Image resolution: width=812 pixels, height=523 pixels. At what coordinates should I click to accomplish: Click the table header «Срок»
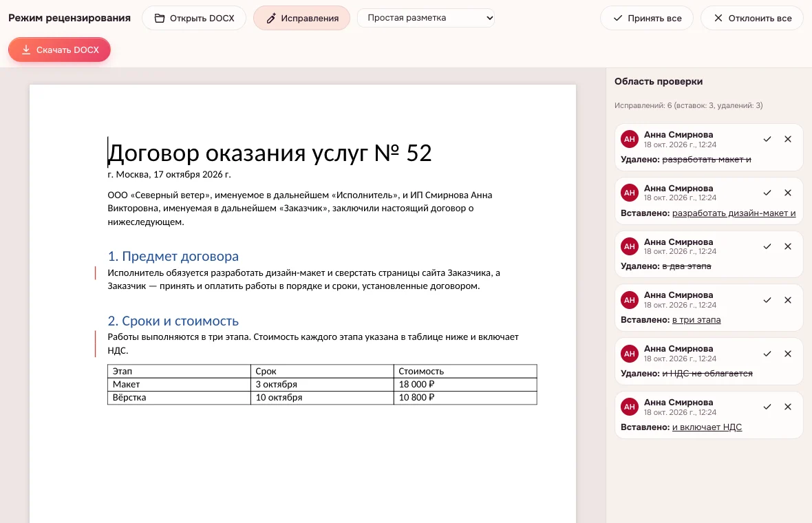click(322, 372)
